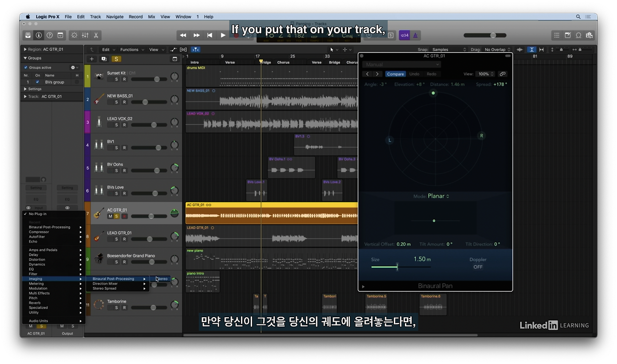Open the Library panel icon
Screen dimensions: 617x364
[28, 35]
